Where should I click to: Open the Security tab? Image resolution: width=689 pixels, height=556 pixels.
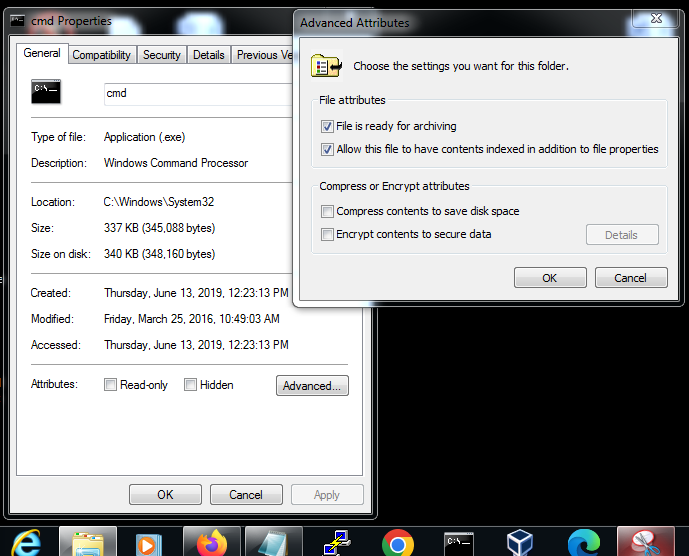(x=162, y=55)
